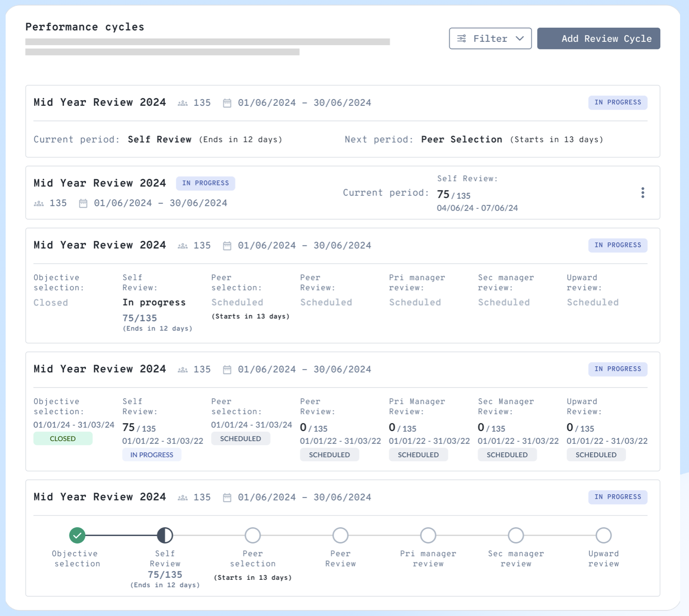The image size is (689, 616).
Task: Click the filter sliders icon
Action: click(462, 39)
